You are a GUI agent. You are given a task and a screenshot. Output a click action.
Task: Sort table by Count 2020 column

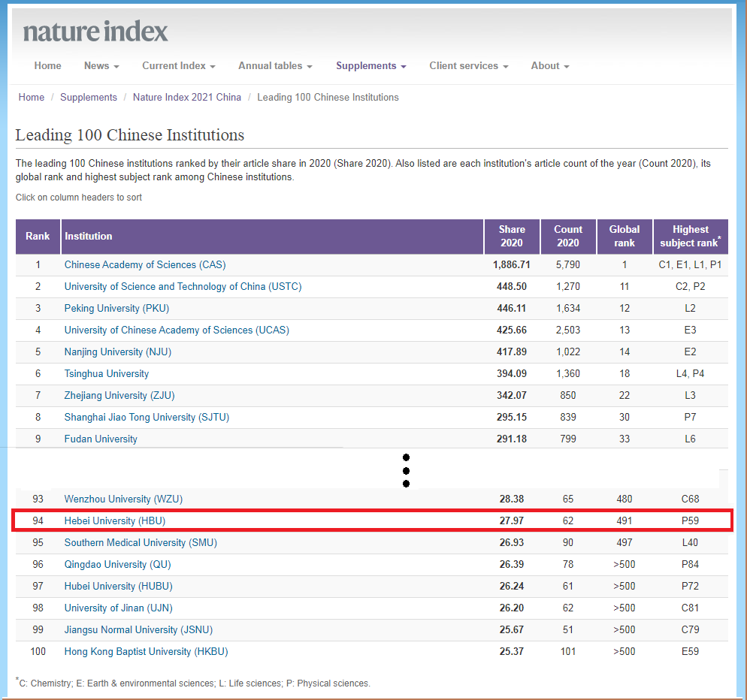(568, 236)
